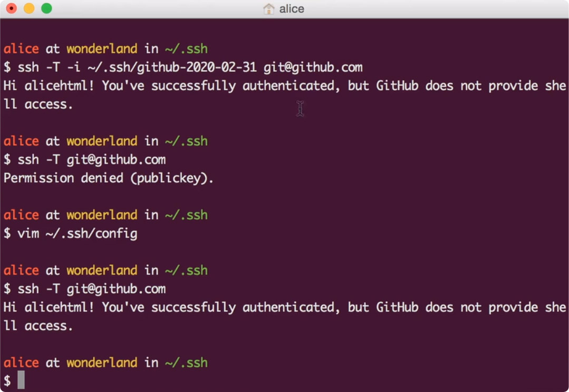569x392 pixels.
Task: Click the red close window button
Action: coord(12,8)
